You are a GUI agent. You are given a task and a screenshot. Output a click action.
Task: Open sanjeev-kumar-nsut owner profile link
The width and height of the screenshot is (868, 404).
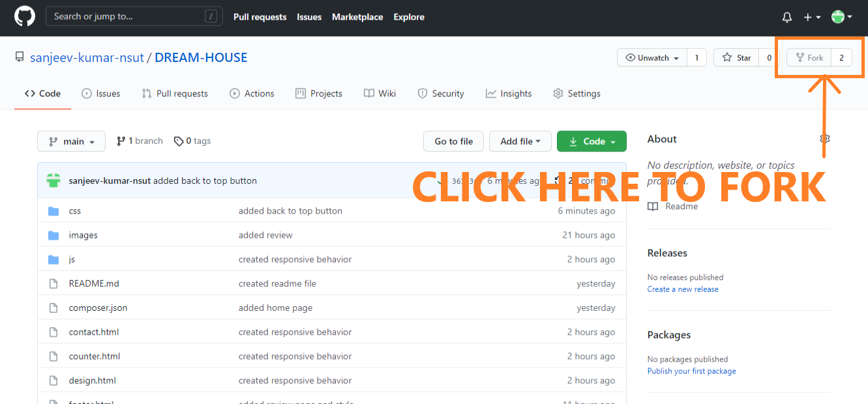[87, 57]
